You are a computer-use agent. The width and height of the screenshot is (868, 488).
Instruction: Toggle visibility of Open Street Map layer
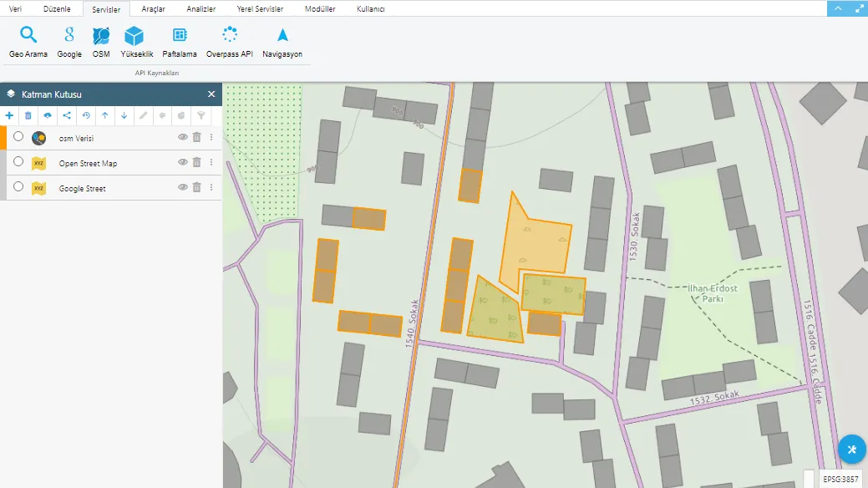182,162
